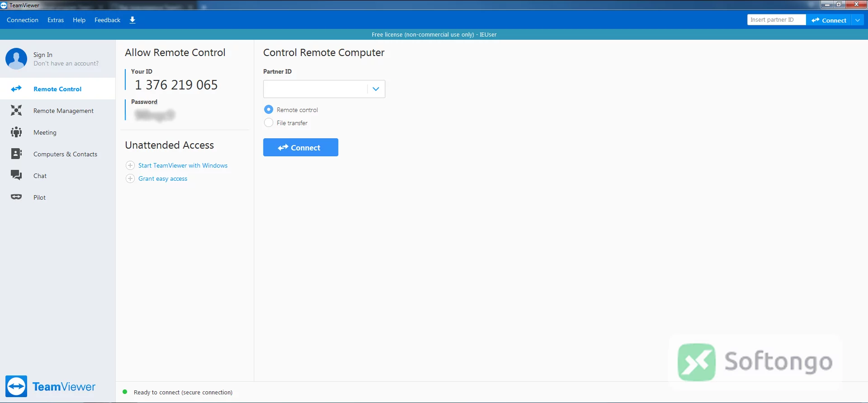Click the Sign In link
This screenshot has height=403, width=868.
click(43, 55)
